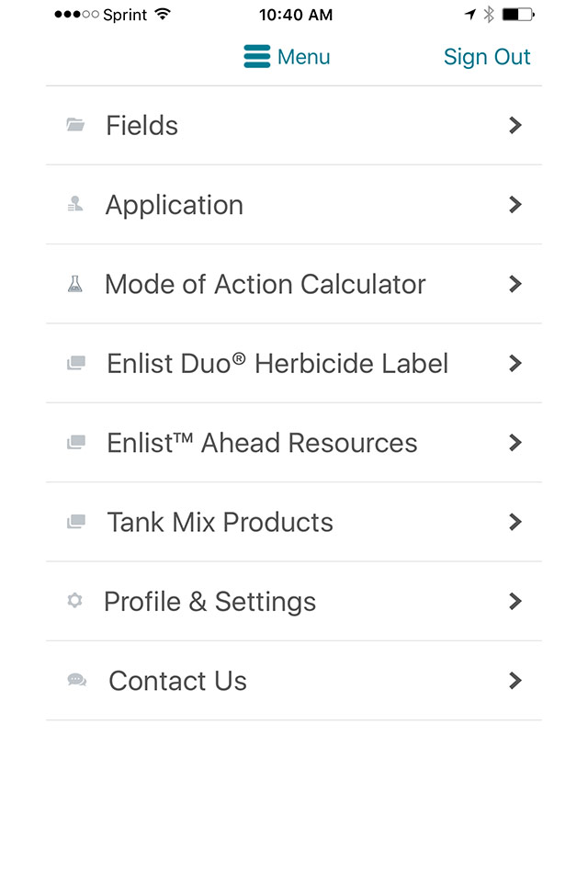Viewport: 588px width, 882px height.
Task: Open the Contact Us page
Action: [x=294, y=680]
